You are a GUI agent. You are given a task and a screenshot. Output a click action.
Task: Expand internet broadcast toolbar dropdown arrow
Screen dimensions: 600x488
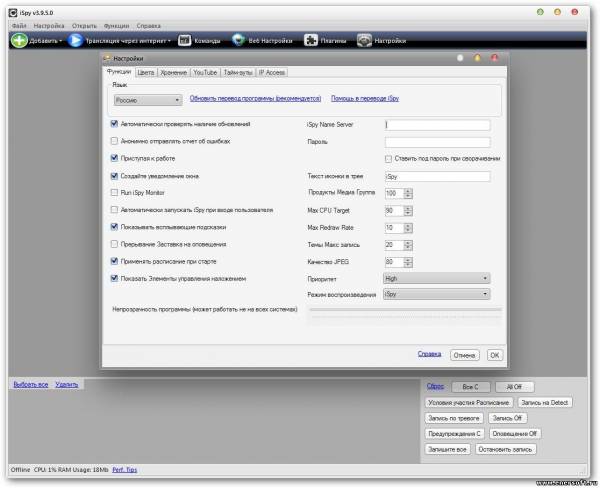[x=169, y=41]
